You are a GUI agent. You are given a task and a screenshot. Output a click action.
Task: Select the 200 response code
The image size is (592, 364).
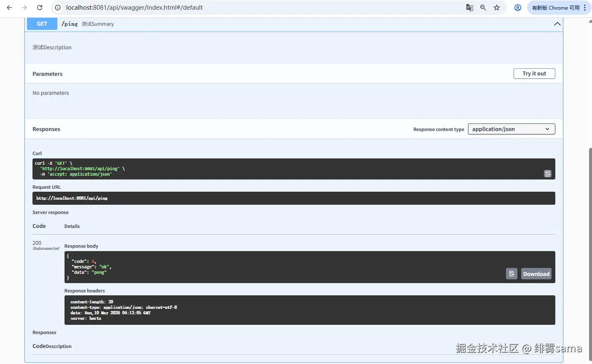37,243
